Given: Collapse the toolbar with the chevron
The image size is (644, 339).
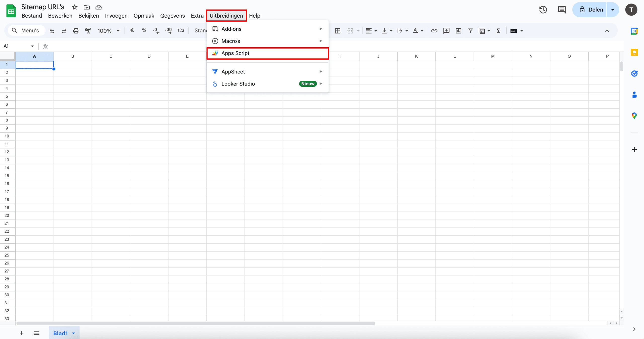Looking at the screenshot, I should pyautogui.click(x=607, y=31).
